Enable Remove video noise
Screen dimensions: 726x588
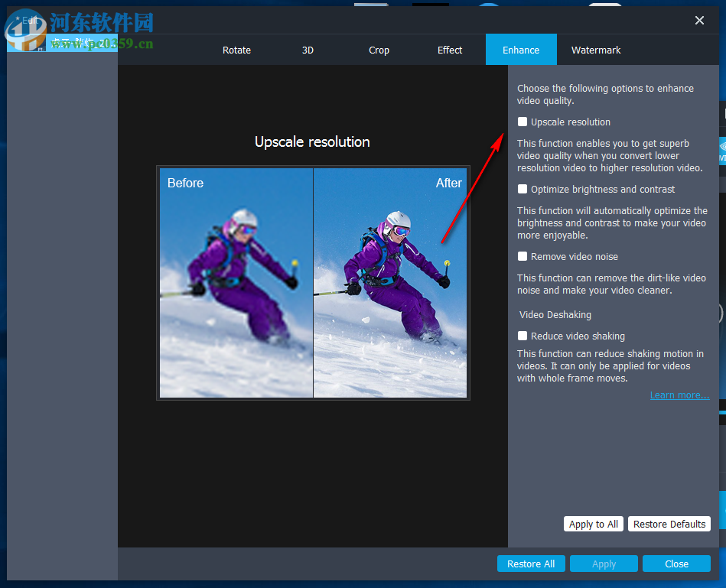[x=523, y=256]
